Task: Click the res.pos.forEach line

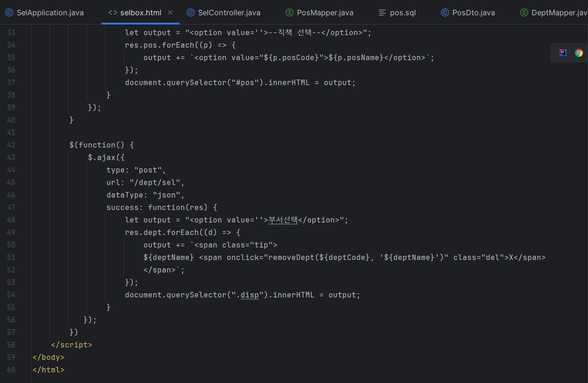Action: [180, 45]
